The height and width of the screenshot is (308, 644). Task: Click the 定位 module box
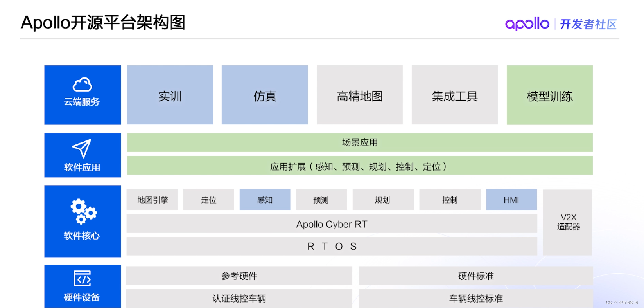pos(208,200)
